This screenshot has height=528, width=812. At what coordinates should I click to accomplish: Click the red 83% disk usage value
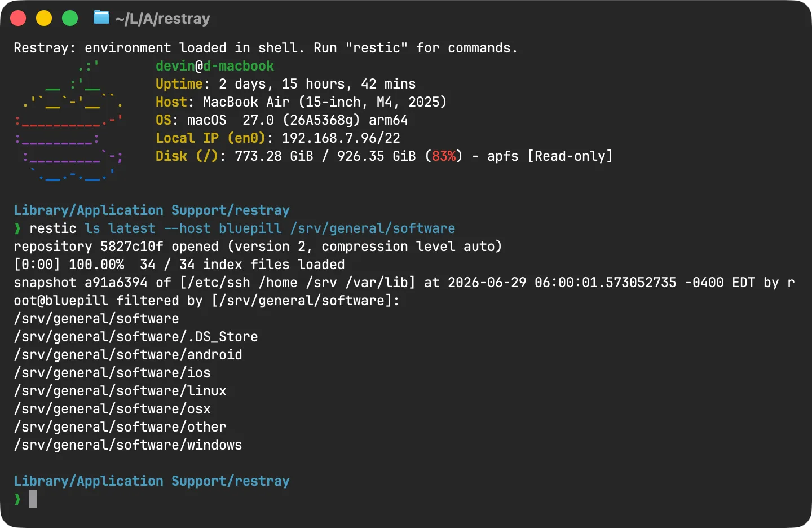pyautogui.click(x=444, y=156)
